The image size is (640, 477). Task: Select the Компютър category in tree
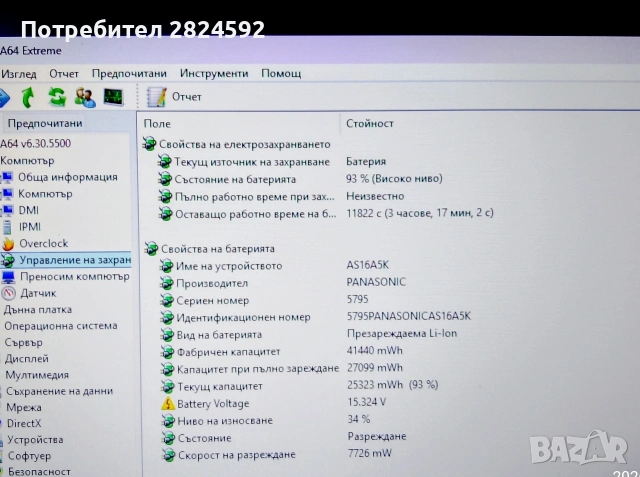pyautogui.click(x=27, y=160)
